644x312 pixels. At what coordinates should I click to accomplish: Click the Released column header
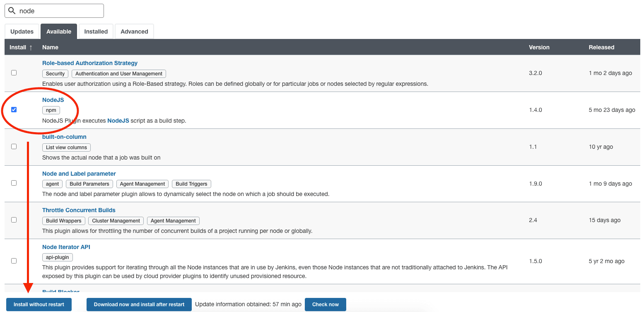(x=601, y=47)
